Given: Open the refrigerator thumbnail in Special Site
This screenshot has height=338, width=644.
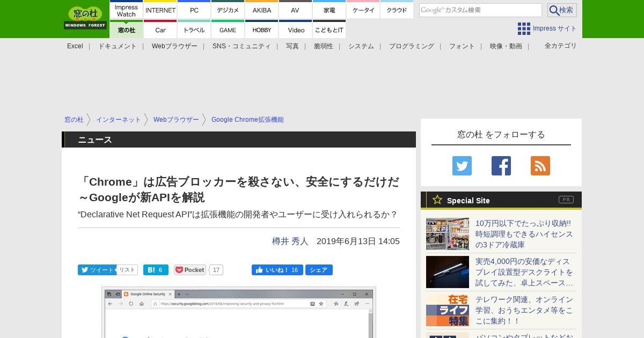Looking at the screenshot, I should tap(448, 234).
